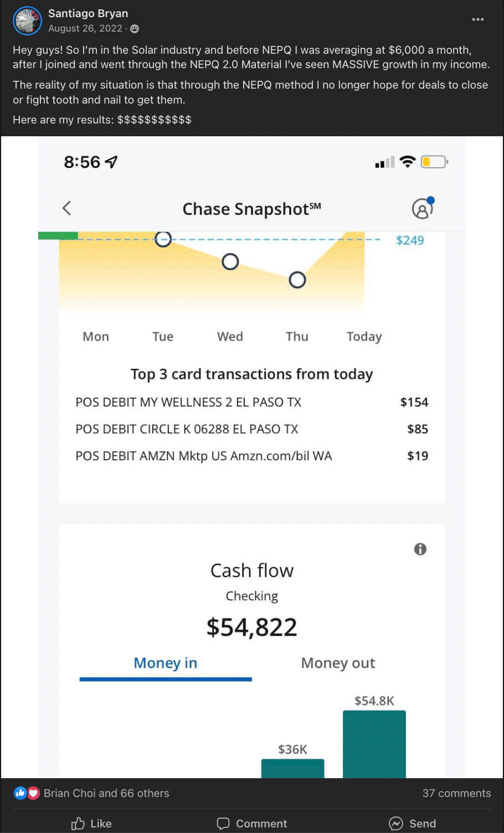Open Santiago Bryan's profile name link
Viewport: 504px width, 833px height.
click(88, 13)
